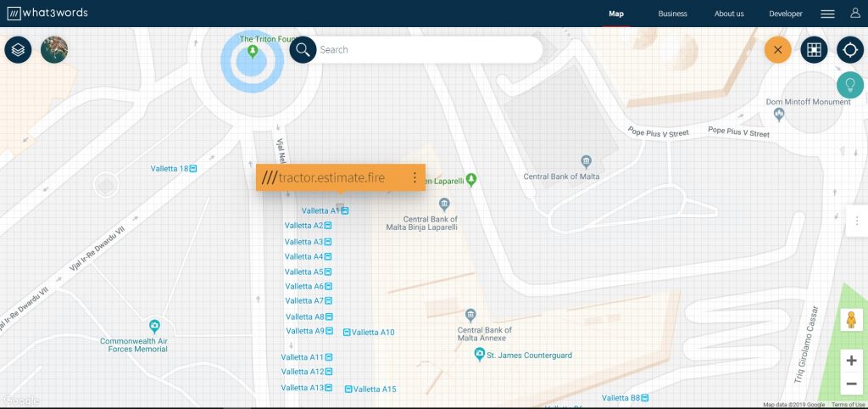Click the Vjal Ir-Re Dwardu VII road label
Viewport: 868px width, 409px height.
pyautogui.click(x=97, y=248)
